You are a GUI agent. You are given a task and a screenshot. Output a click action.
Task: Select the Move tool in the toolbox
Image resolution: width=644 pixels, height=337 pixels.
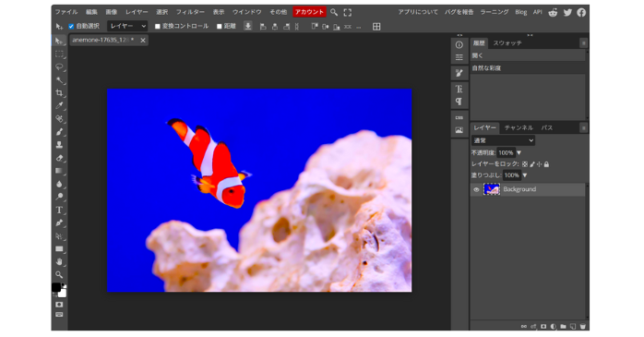[59, 42]
